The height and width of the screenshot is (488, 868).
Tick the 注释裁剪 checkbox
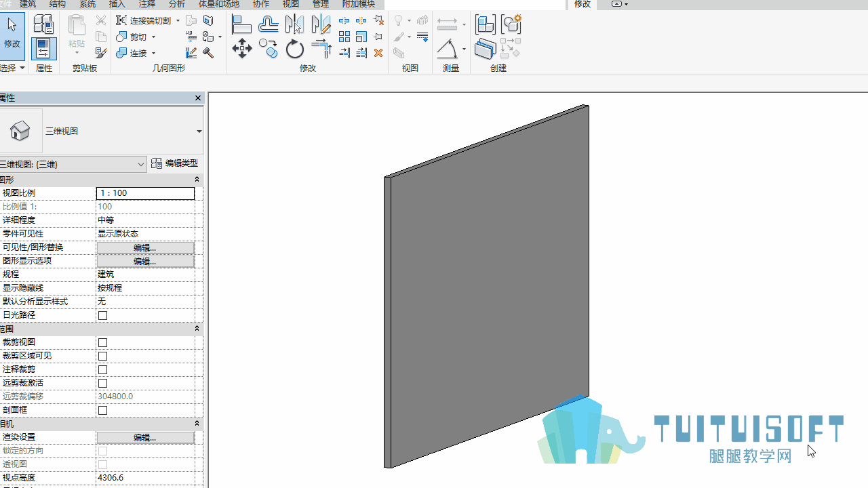[103, 369]
